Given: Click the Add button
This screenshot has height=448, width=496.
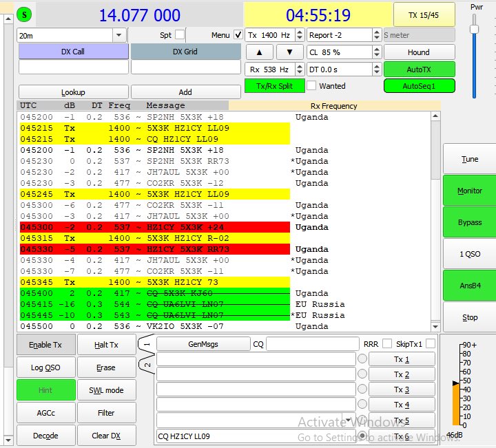Looking at the screenshot, I should (185, 92).
